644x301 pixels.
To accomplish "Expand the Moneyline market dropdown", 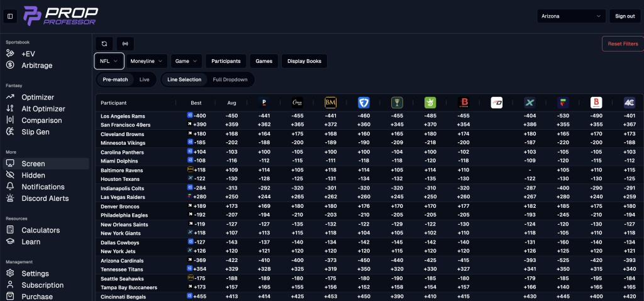I will click(147, 61).
